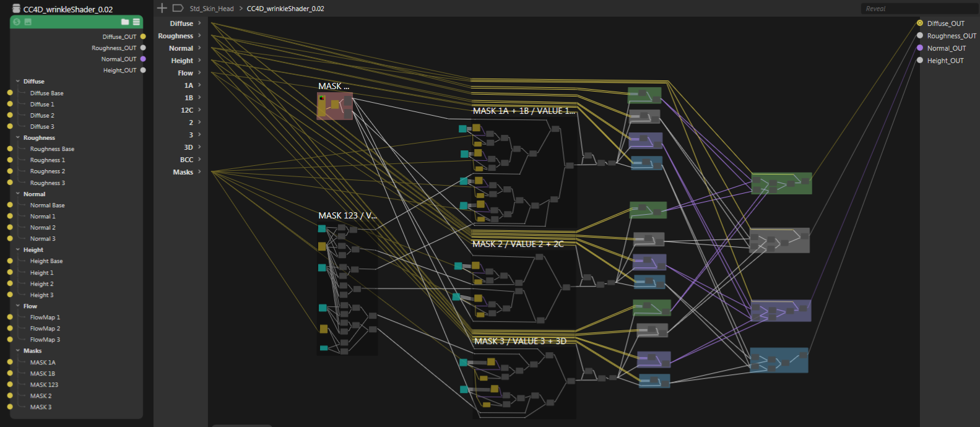This screenshot has height=427, width=980.
Task: Click the yellow Diffuse_OUT port on right side
Action: pos(920,23)
